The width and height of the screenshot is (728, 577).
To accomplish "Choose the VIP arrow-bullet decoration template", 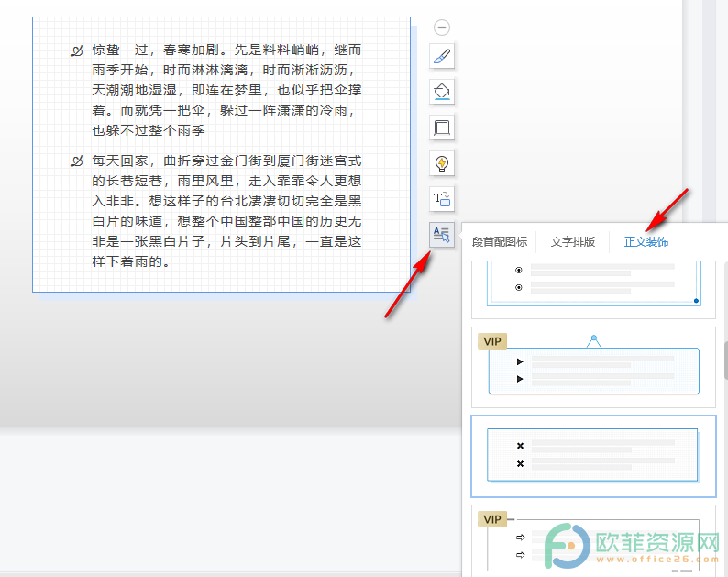I will click(594, 540).
